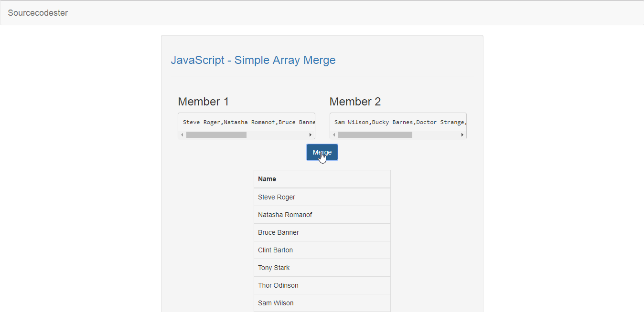Image resolution: width=644 pixels, height=312 pixels.
Task: Click Member 1 scrollbar right arrow
Action: point(311,135)
